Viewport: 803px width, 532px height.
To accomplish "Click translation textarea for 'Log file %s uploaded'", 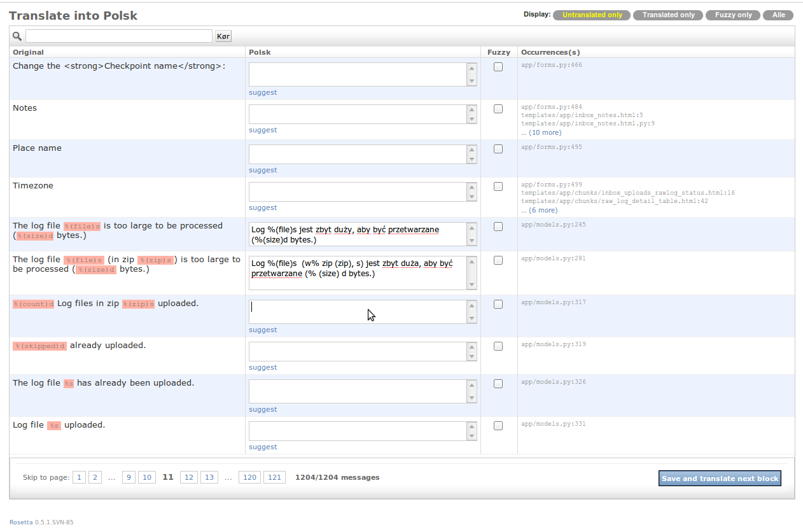I will point(358,431).
